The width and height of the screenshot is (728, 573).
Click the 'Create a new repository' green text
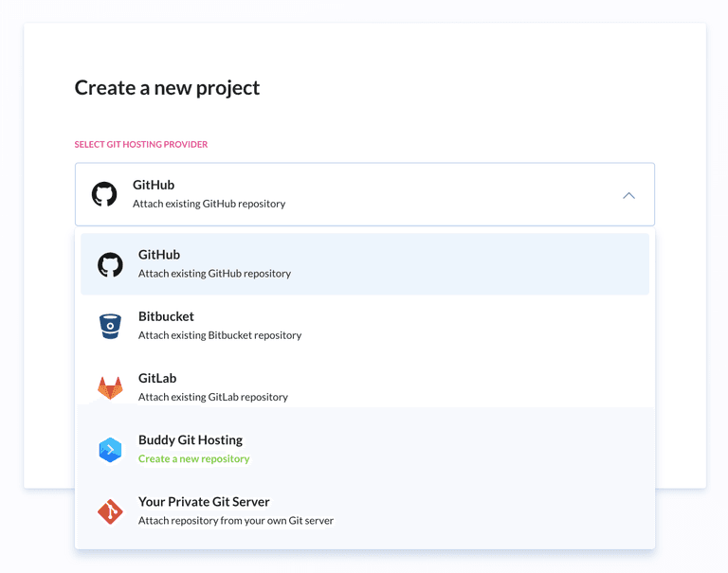coord(193,458)
